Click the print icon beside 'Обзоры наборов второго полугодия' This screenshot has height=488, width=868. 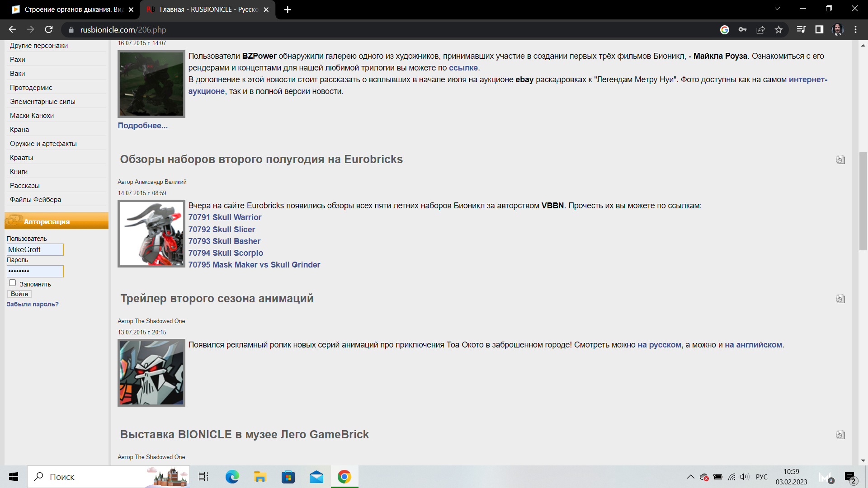coord(840,160)
